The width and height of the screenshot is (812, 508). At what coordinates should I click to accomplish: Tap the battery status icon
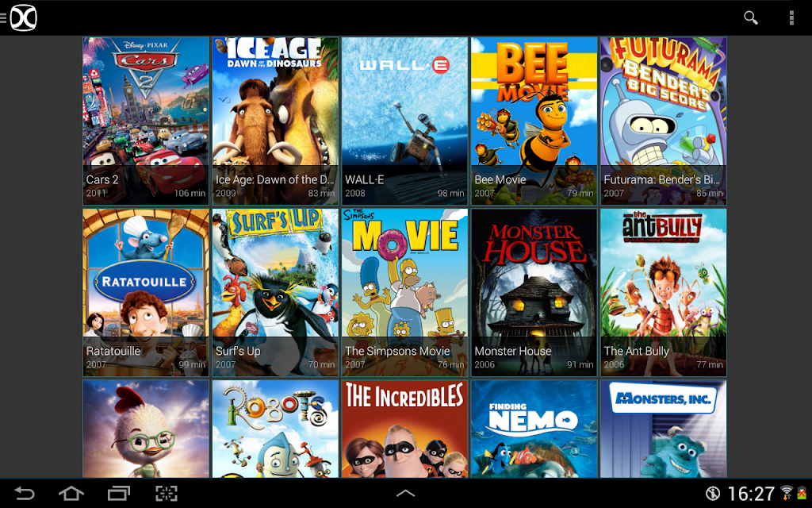[x=802, y=492]
